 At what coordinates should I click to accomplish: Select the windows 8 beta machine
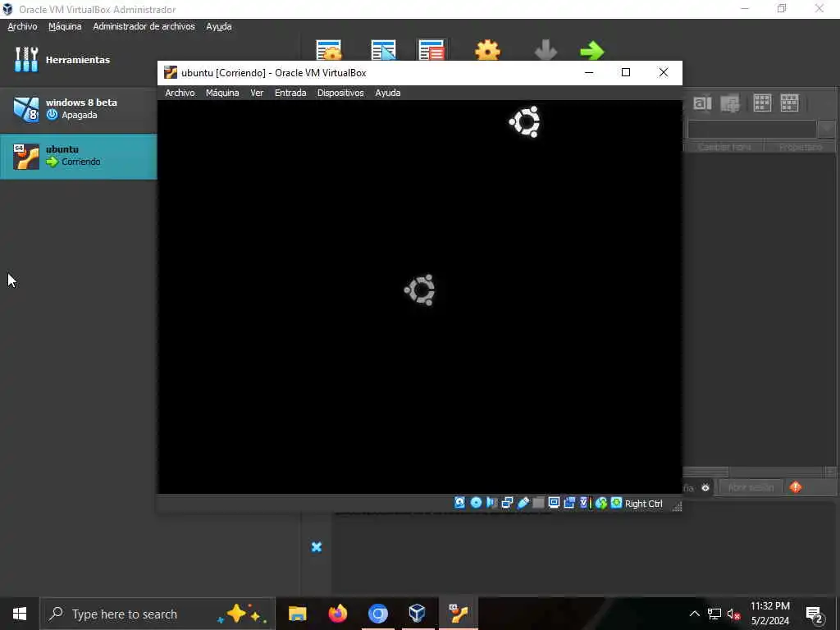coord(78,109)
